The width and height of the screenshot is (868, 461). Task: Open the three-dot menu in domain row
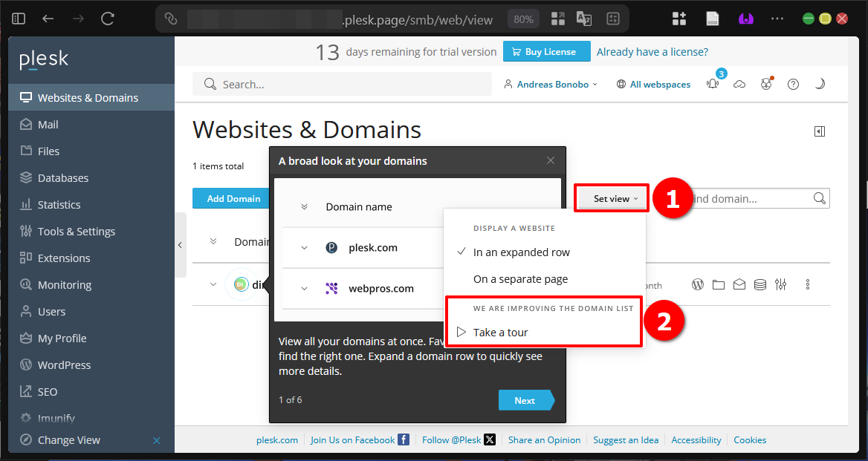click(808, 284)
